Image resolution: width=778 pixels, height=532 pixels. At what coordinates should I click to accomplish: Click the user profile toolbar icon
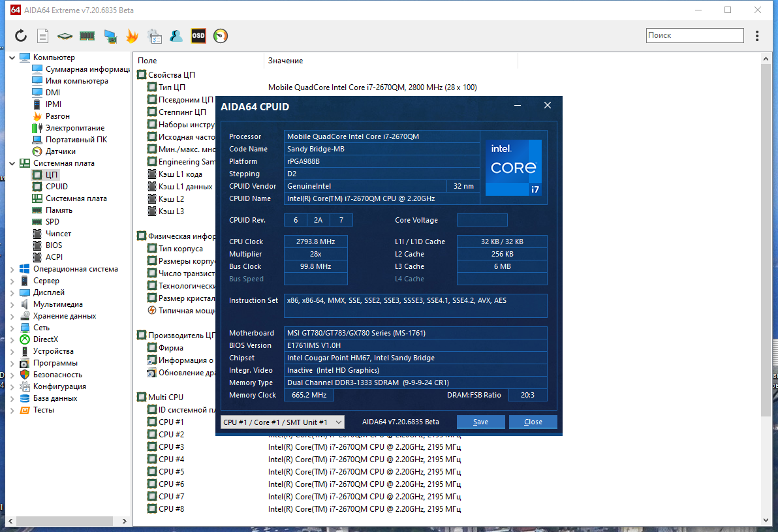pyautogui.click(x=176, y=36)
